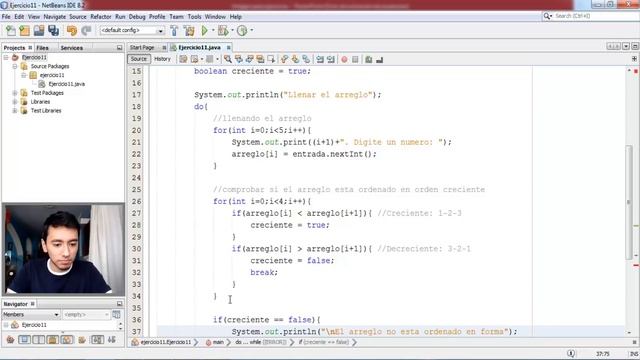
Task: Click the Open Project toolbar icon
Action: (39, 31)
